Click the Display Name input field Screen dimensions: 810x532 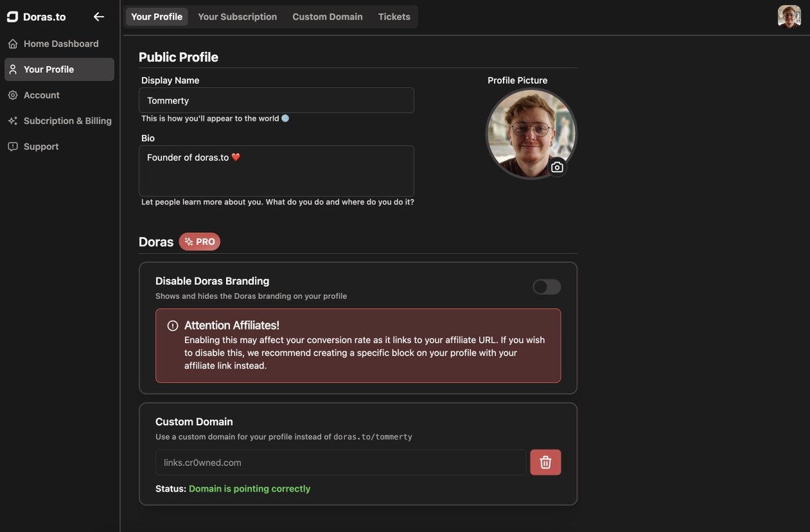[276, 100]
